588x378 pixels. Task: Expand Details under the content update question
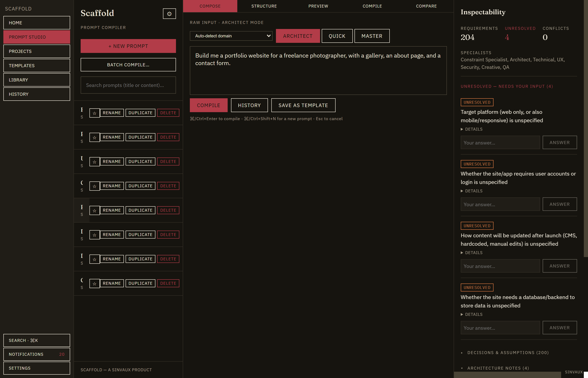tap(471, 253)
